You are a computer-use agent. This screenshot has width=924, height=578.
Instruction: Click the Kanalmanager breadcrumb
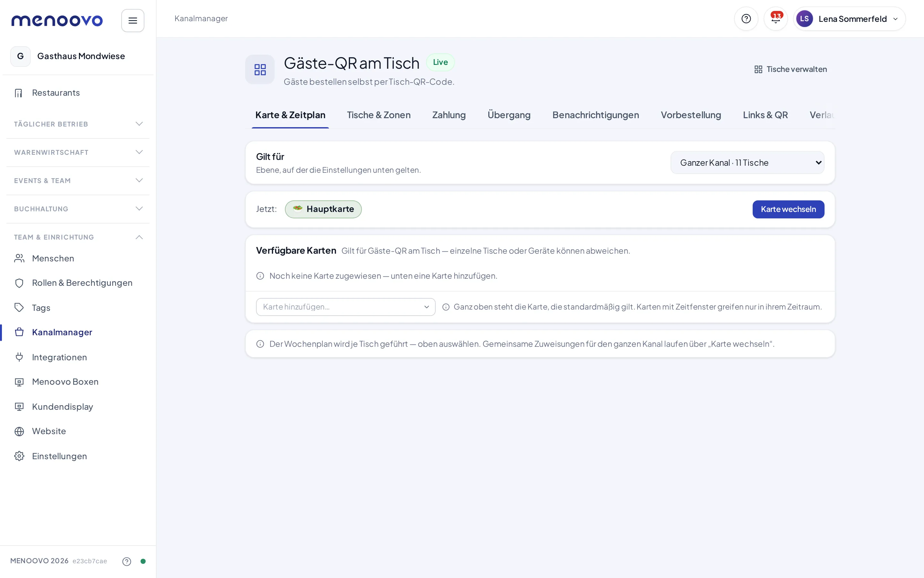201,18
